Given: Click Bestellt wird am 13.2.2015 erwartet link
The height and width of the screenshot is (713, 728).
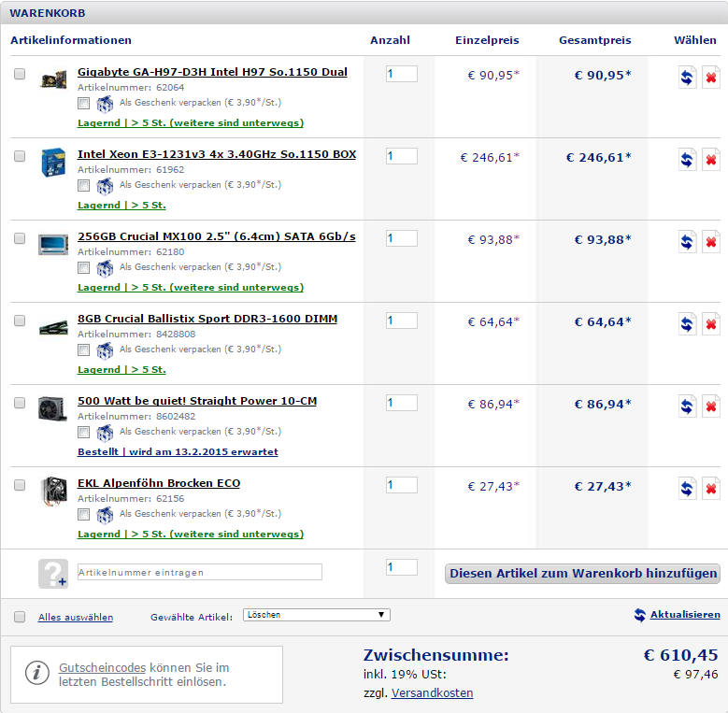Looking at the screenshot, I should point(178,451).
